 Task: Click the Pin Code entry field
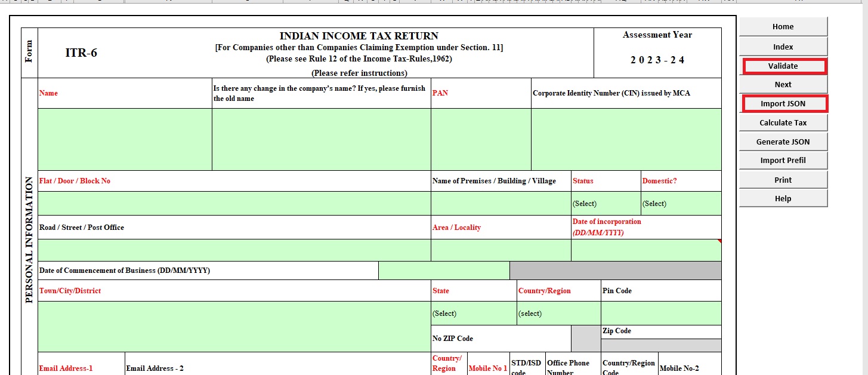tap(660, 313)
